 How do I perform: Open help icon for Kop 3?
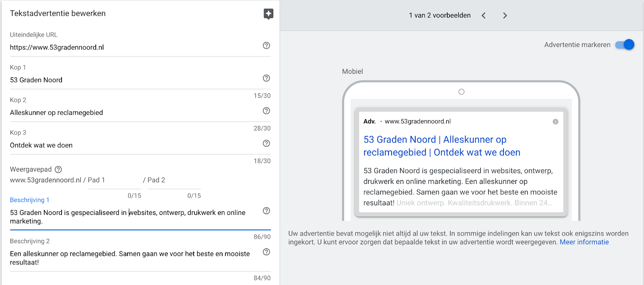tap(266, 143)
